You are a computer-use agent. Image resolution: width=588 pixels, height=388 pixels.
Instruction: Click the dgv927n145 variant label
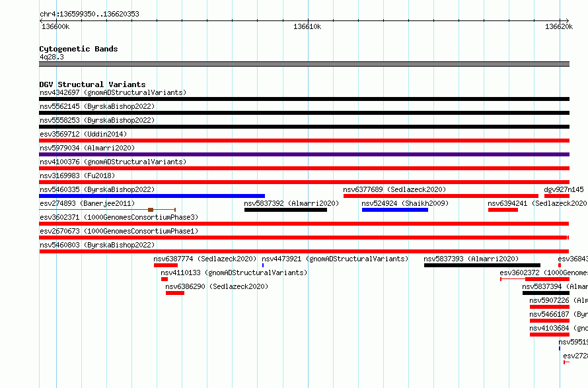564,189
